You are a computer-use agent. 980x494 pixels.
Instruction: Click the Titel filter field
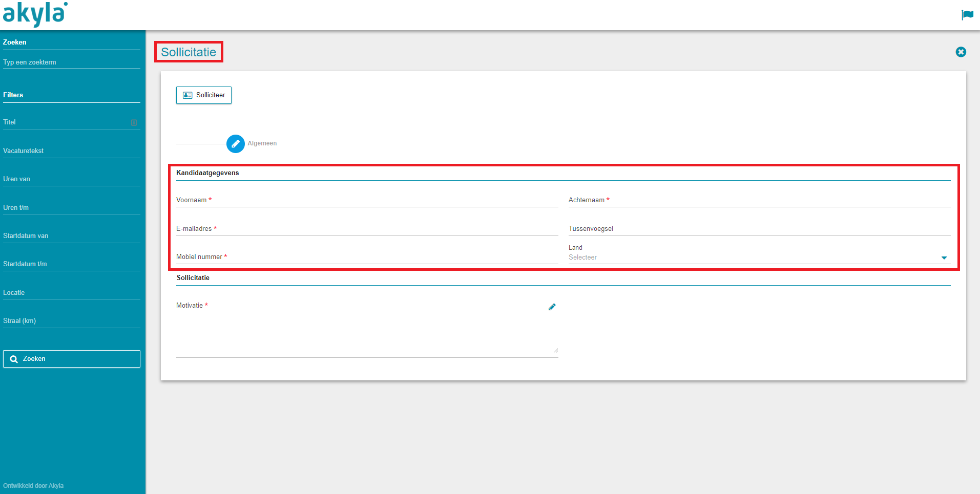coord(72,122)
